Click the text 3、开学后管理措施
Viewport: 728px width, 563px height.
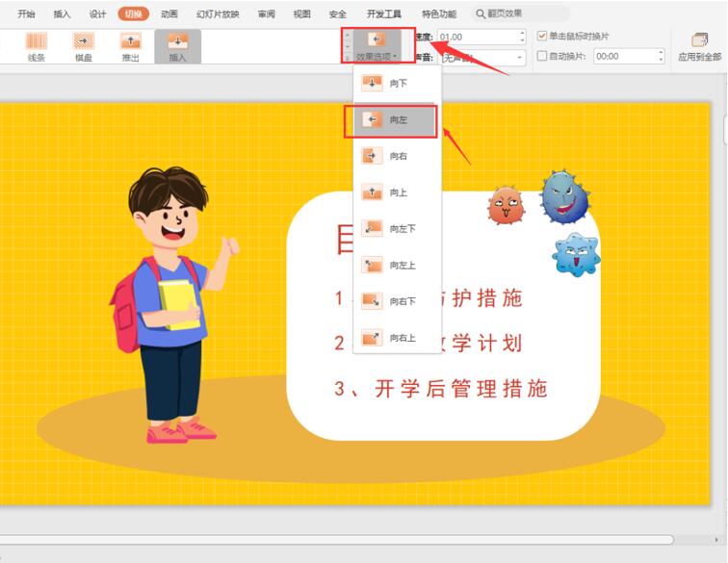[x=441, y=389]
